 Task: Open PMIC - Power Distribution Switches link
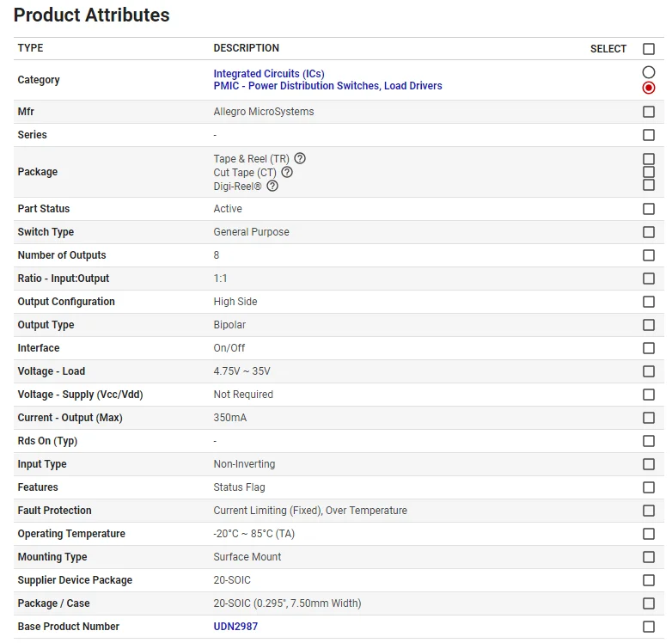327,86
